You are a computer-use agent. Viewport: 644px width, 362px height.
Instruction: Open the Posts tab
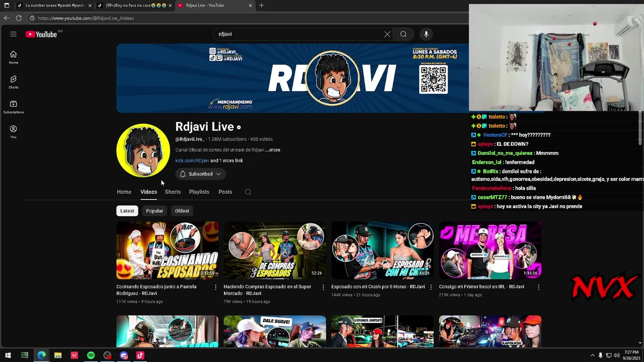pyautogui.click(x=225, y=192)
